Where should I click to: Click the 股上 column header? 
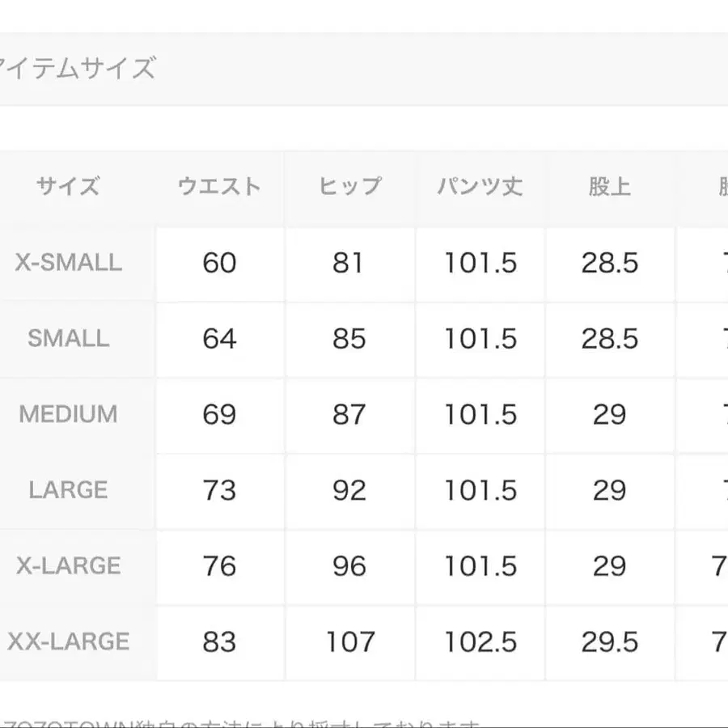click(x=609, y=187)
